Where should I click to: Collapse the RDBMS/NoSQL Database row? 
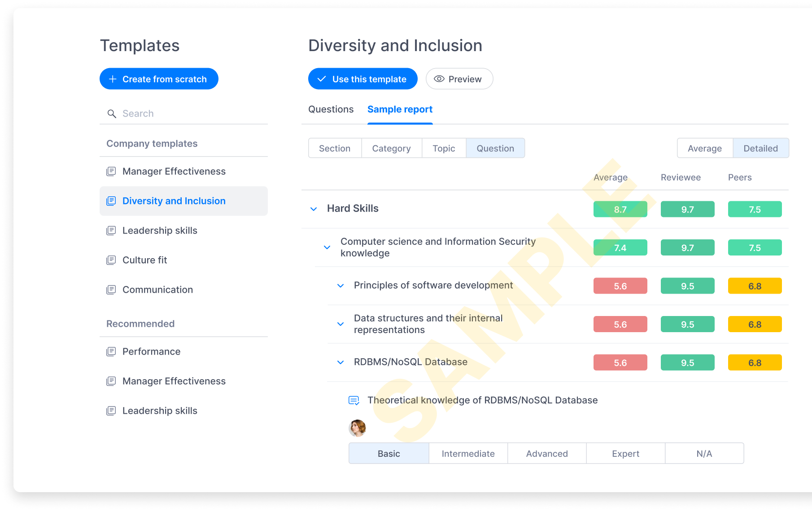tap(340, 362)
